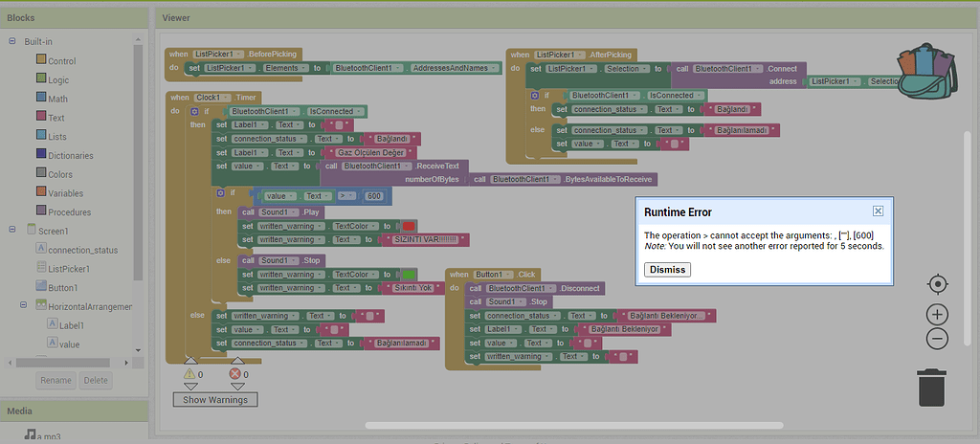Click the 600 number field
This screenshot has width=980, height=444.
point(373,196)
